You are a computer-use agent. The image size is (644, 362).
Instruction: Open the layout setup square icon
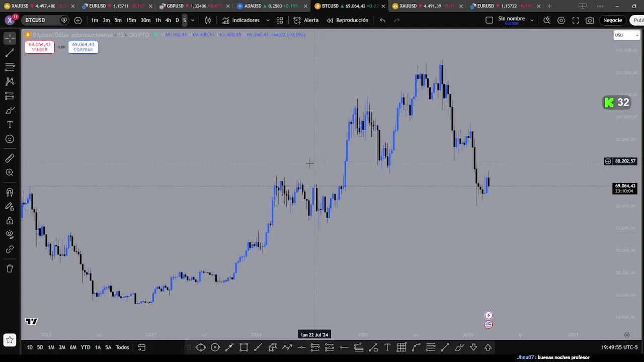point(489,20)
